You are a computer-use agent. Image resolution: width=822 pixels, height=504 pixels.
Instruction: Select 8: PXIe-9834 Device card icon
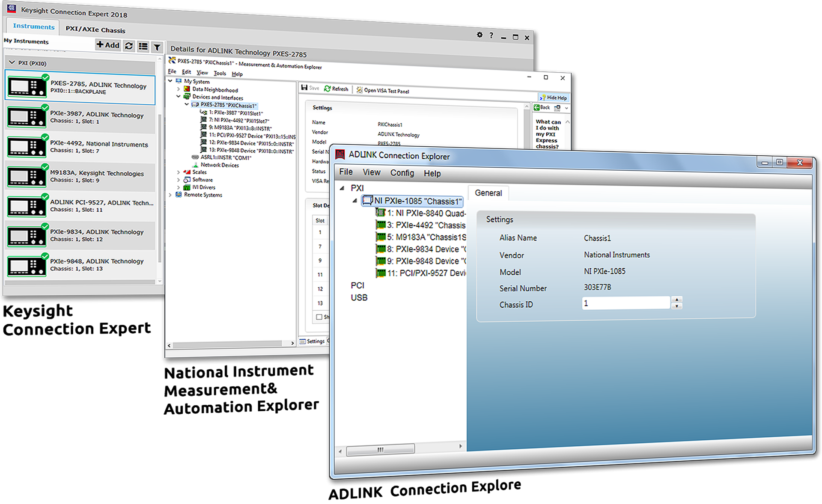(381, 248)
